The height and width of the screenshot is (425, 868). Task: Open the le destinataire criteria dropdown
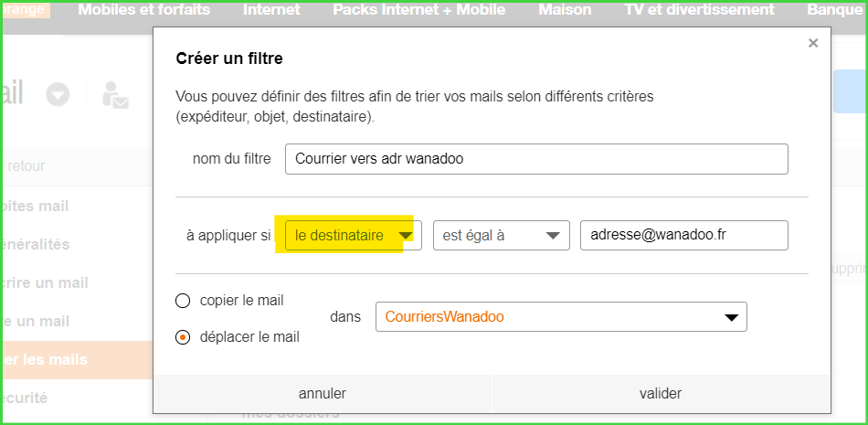(353, 236)
